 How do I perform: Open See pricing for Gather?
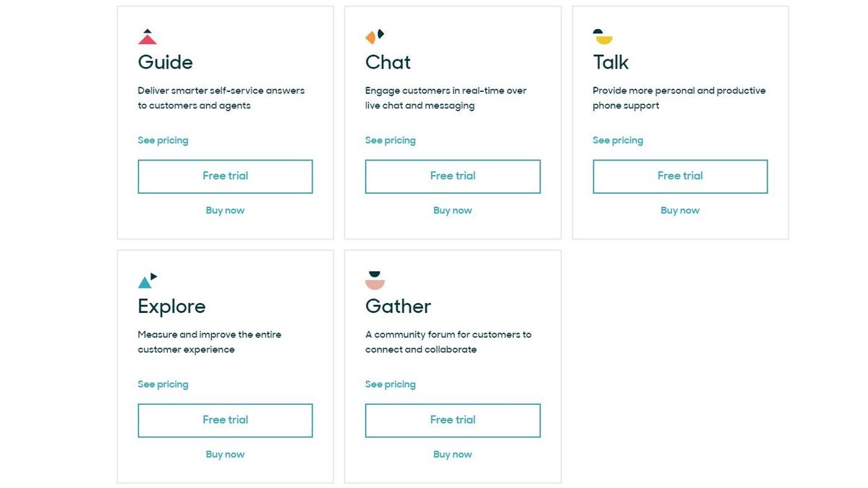pyautogui.click(x=391, y=384)
